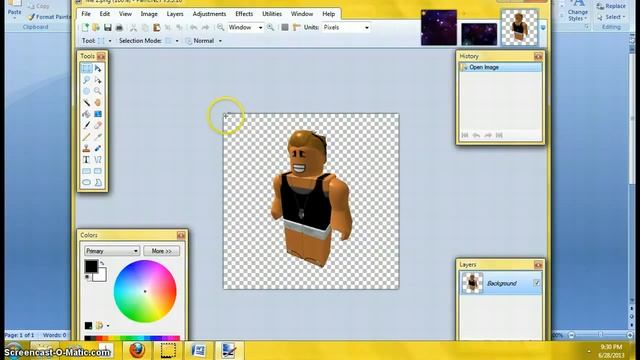Select the Freeform Shape tool
Viewport: 640px width, 360px height.
98,182
